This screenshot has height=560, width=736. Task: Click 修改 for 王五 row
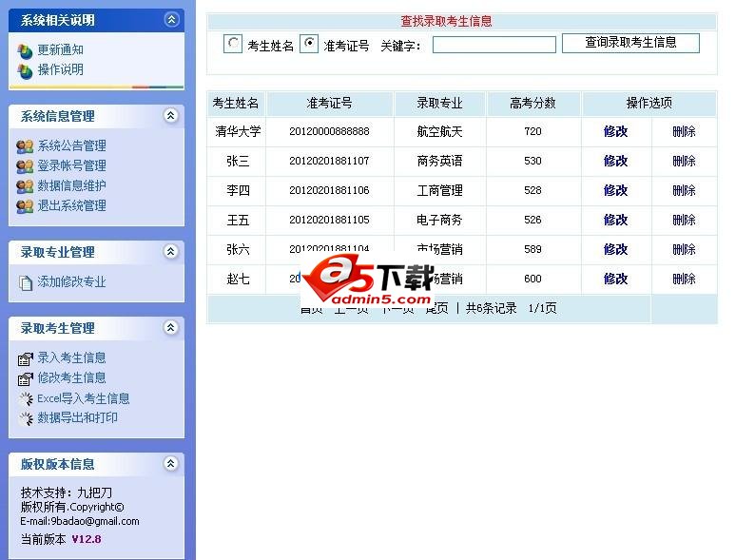pyautogui.click(x=616, y=221)
